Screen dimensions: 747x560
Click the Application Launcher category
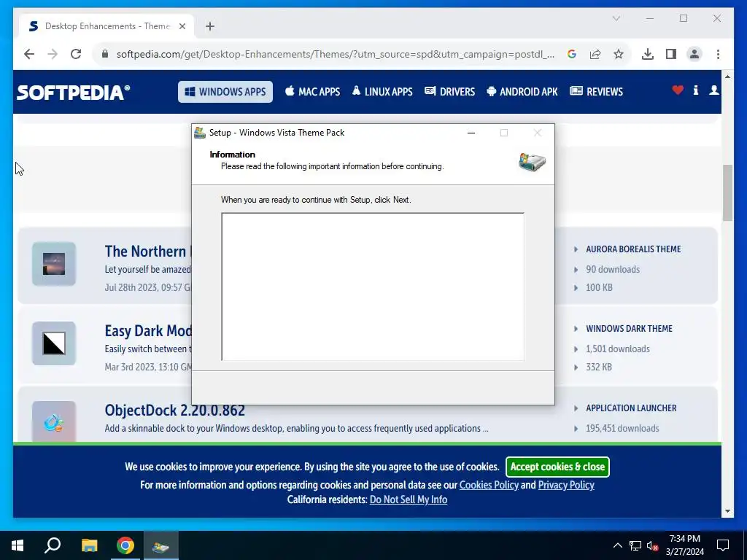coord(631,408)
